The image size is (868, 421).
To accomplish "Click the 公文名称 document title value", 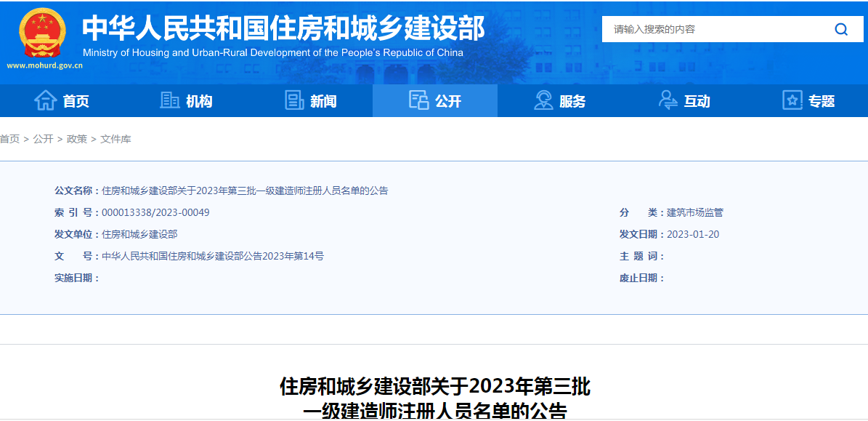I will (246, 191).
